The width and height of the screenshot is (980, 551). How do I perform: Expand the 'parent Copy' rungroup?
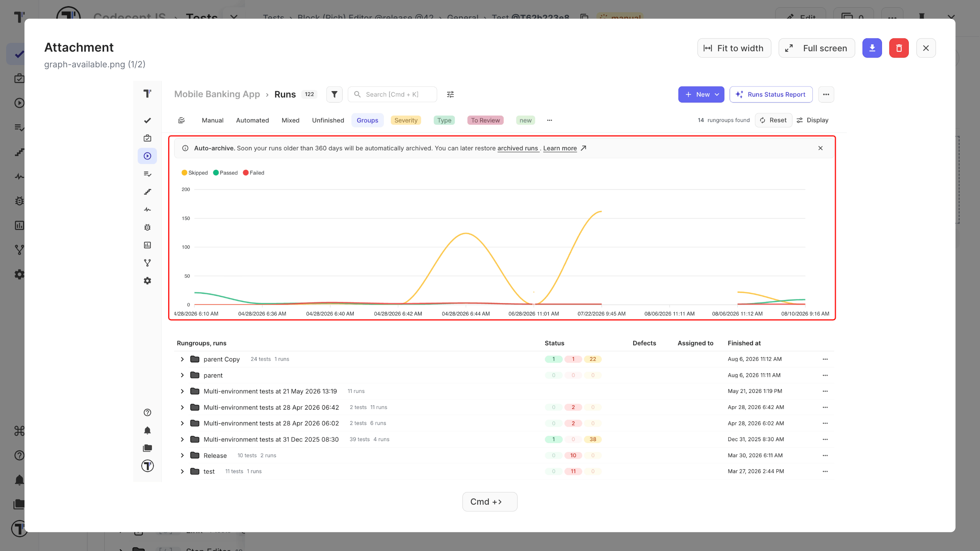click(182, 359)
